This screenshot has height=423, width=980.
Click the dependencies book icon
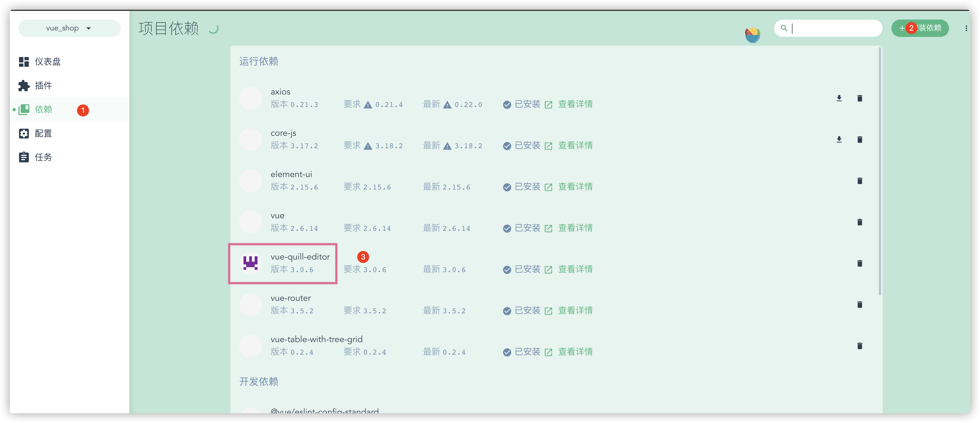pyautogui.click(x=24, y=109)
